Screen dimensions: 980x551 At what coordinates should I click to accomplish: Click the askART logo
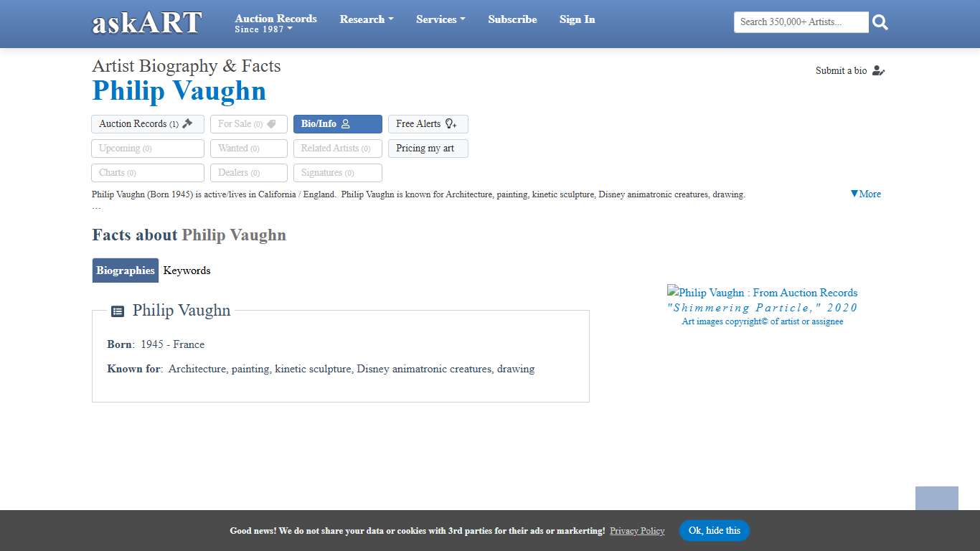147,23
